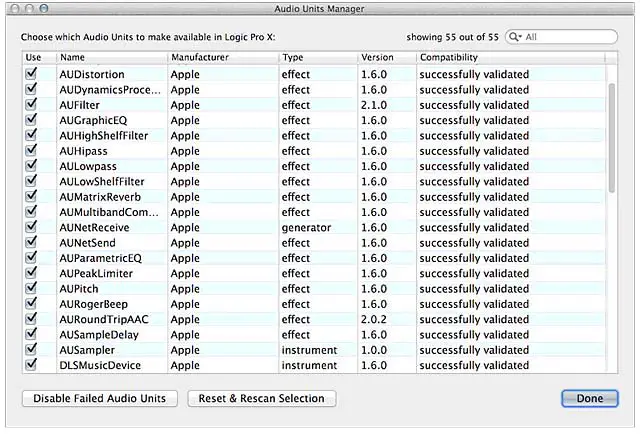Click showing 55 out of 55 label
Viewport: 640px width, 436px height.
[x=453, y=37]
